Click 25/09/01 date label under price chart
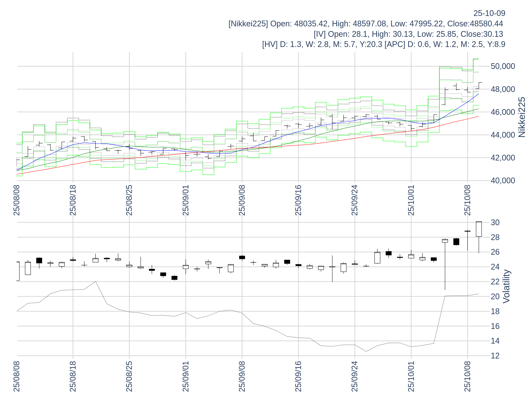The image size is (532, 399). tap(186, 200)
